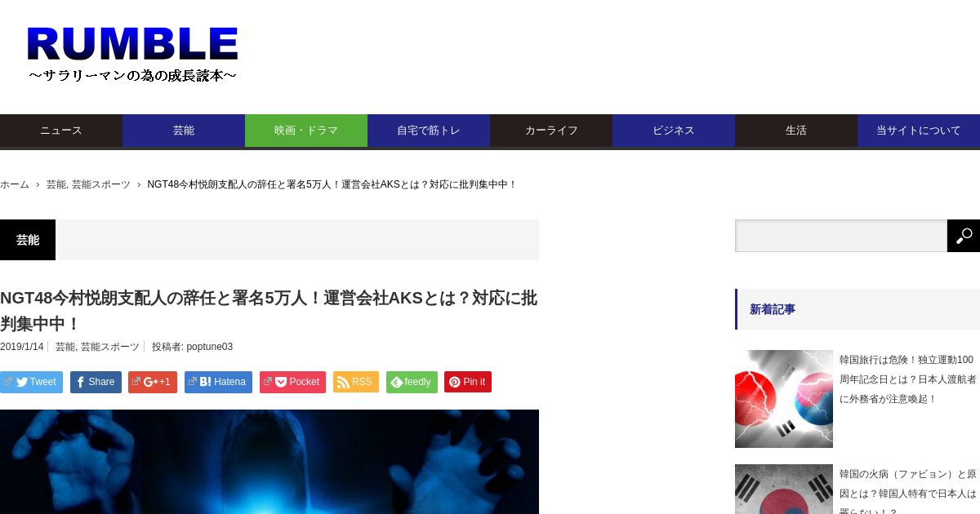Screen dimensions: 980x514
Task: Select the 映画・ドラマ menu item
Action: 306,131
